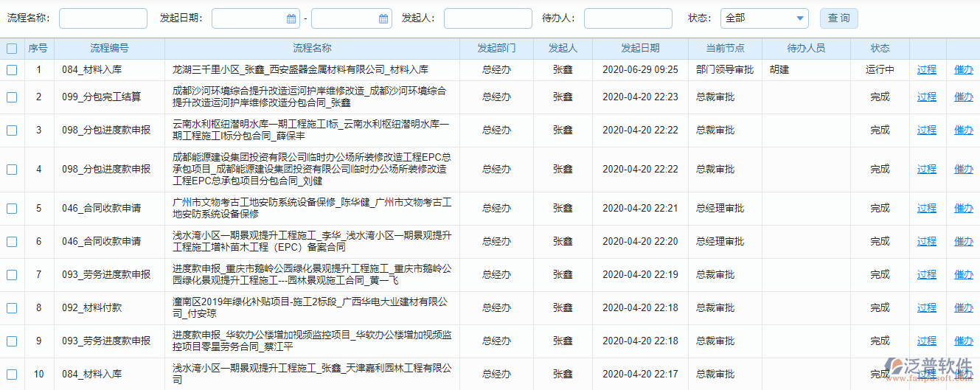Screen dimensions: 980x390
Task: Open calendar picker for end date
Action: tap(383, 18)
